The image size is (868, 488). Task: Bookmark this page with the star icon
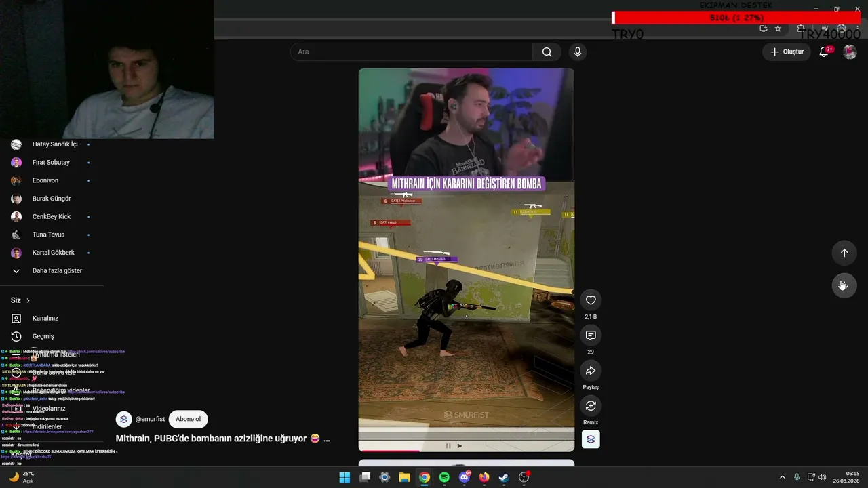coord(778,28)
